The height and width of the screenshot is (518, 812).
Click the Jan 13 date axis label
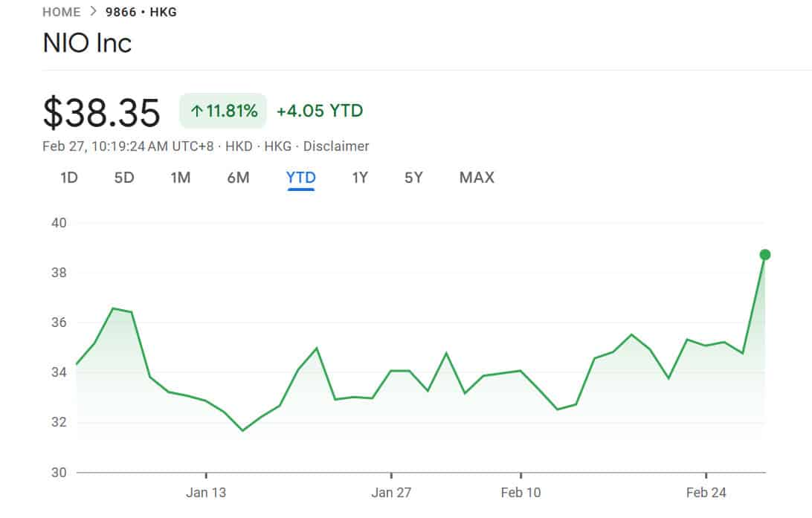point(206,493)
